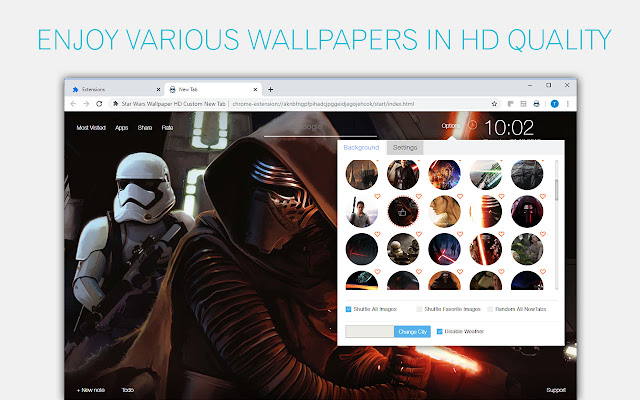
Task: Click the Rate link
Action: tap(167, 128)
